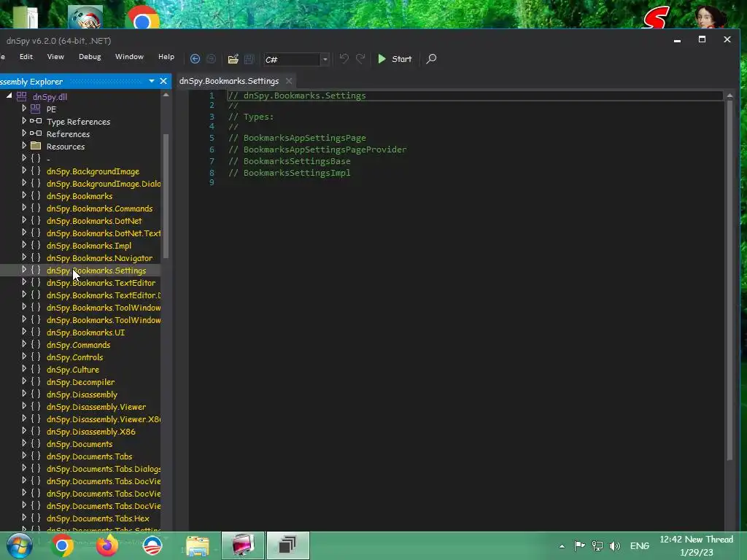Viewport: 747px width, 560px height.
Task: Click BookmarksSettingsBase in the code
Action: (x=298, y=161)
